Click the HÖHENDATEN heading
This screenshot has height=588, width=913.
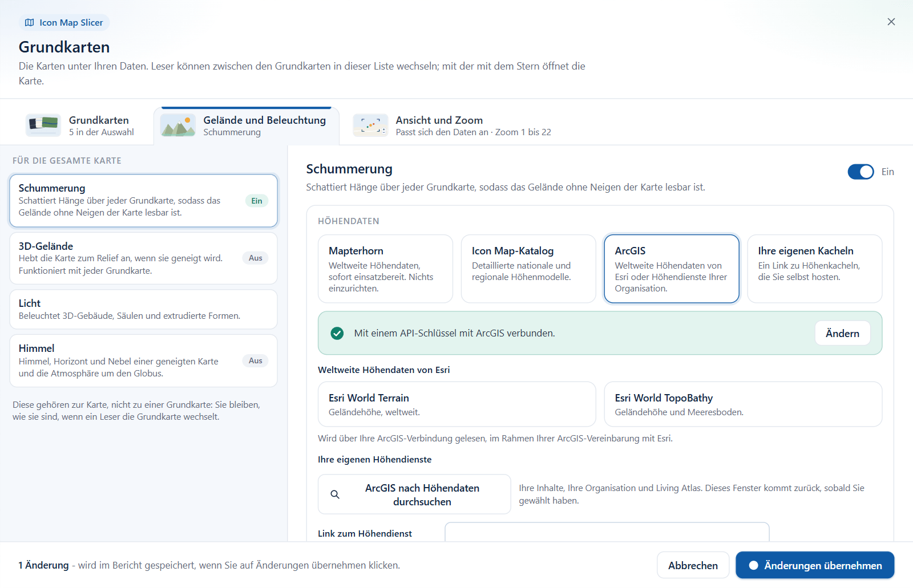pyautogui.click(x=349, y=221)
